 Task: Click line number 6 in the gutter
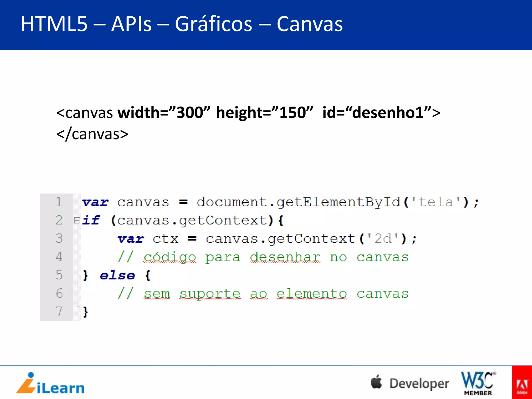point(59,293)
